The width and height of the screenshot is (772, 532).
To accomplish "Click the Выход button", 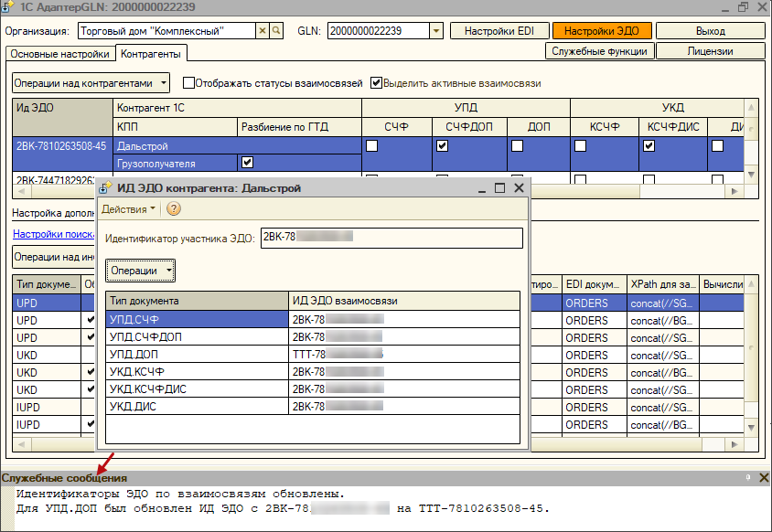I will [x=711, y=31].
